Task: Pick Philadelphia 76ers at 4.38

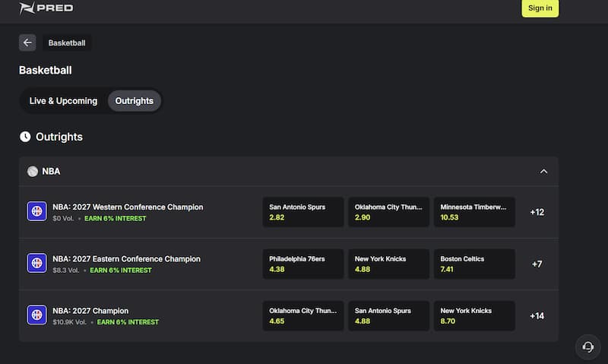Action: tap(303, 264)
